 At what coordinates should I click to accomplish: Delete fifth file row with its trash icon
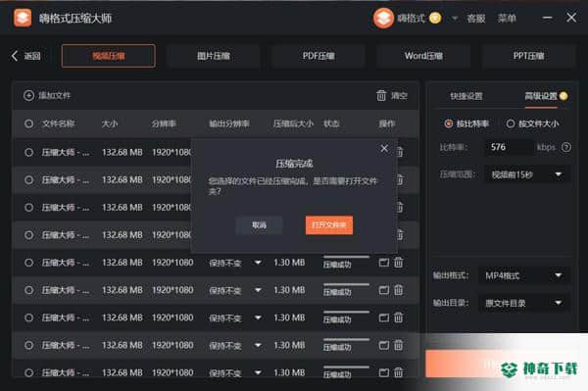(x=399, y=263)
